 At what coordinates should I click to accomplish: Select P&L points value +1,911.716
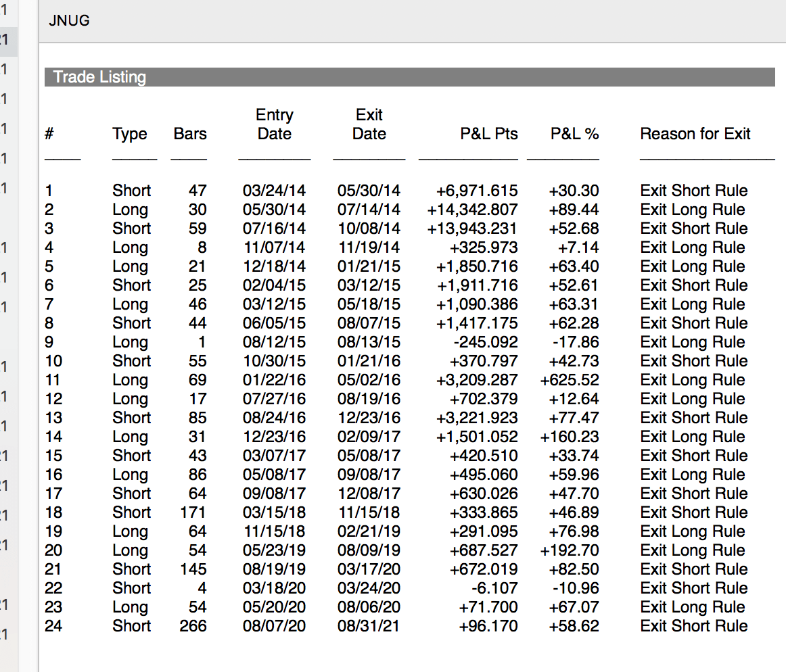tap(477, 285)
